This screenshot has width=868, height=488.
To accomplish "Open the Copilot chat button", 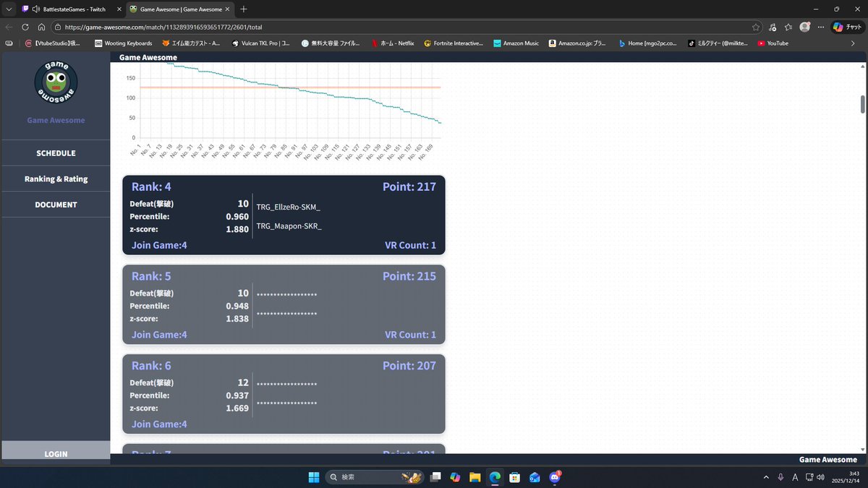I will 847,27.
